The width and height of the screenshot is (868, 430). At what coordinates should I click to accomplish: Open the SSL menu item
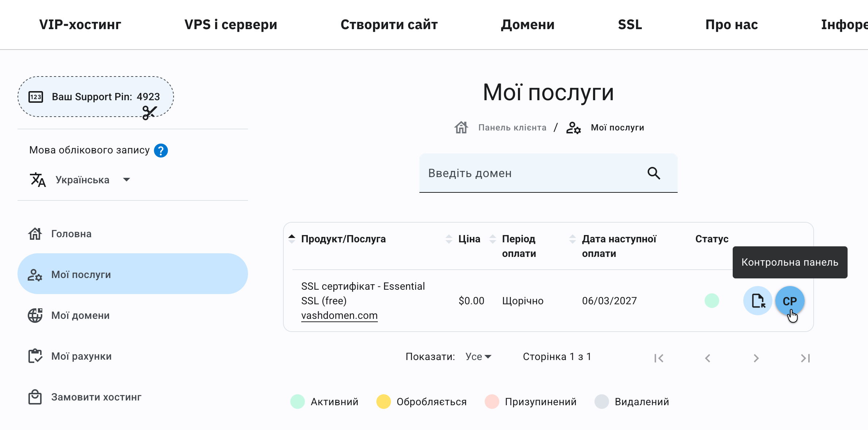[630, 24]
